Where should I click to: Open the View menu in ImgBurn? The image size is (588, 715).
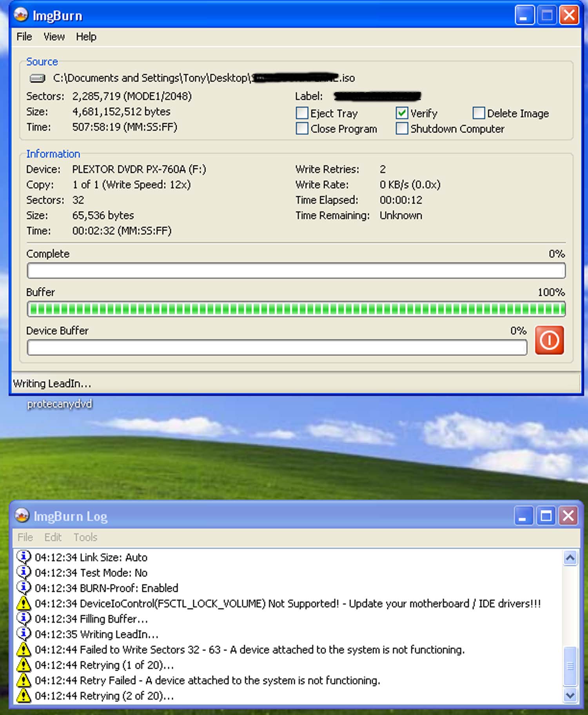(54, 37)
